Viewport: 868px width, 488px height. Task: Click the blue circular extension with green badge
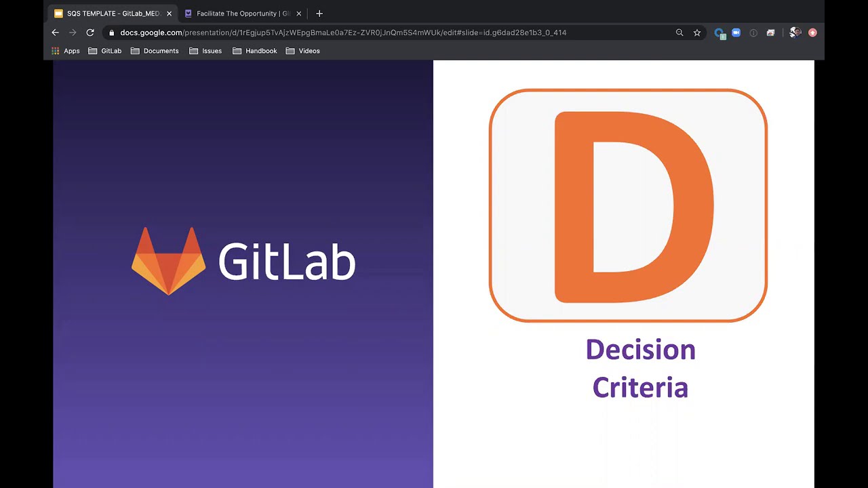coord(719,33)
